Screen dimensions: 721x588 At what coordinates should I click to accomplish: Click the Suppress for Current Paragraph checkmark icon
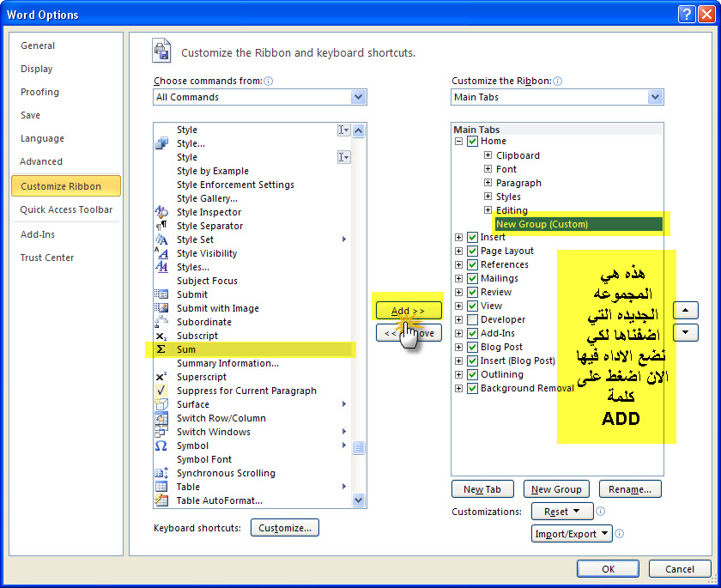[x=161, y=391]
